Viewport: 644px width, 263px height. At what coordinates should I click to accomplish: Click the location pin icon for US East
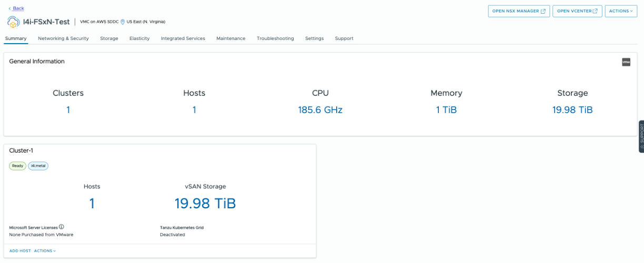point(123,22)
